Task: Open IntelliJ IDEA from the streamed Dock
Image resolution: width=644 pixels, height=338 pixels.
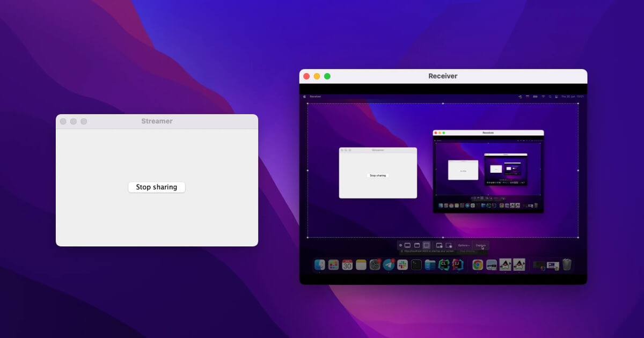Action: tap(457, 264)
